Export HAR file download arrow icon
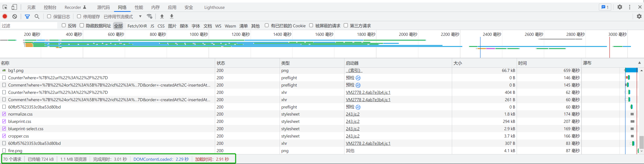Screen dimensions: 644x164 tap(172, 16)
